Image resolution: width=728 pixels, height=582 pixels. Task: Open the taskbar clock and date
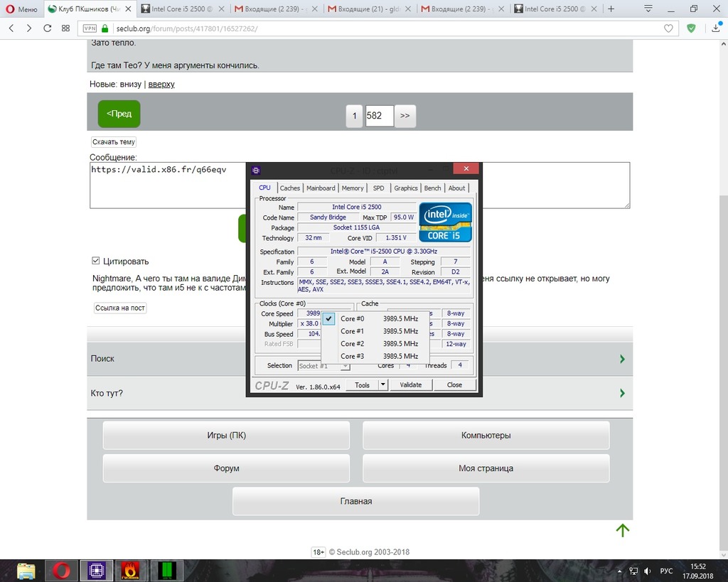(698, 571)
